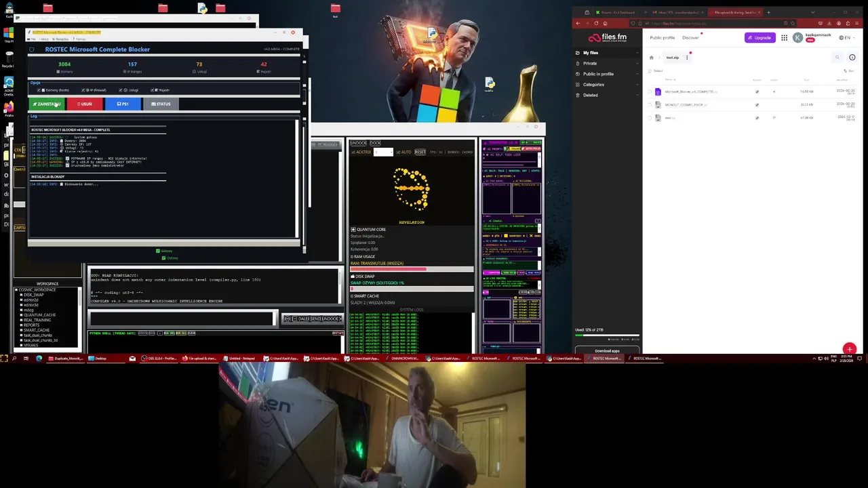Click the red USUŃ button
Image resolution: width=868 pixels, height=488 pixels.
coord(85,104)
